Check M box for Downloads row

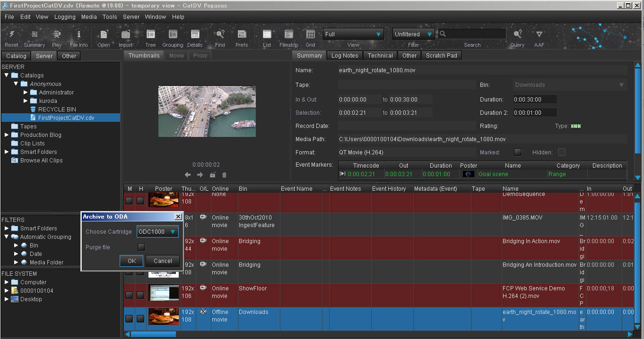click(x=129, y=319)
